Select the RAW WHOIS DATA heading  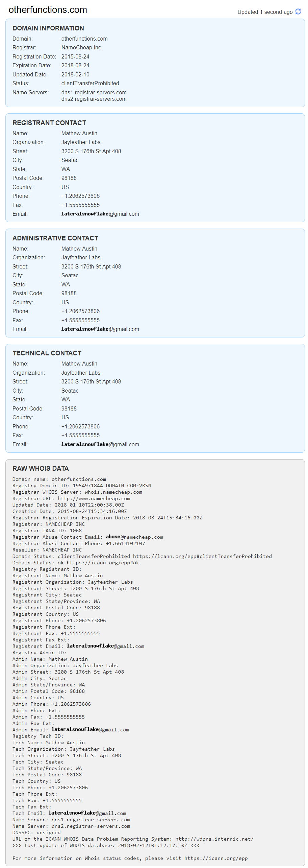(41, 468)
